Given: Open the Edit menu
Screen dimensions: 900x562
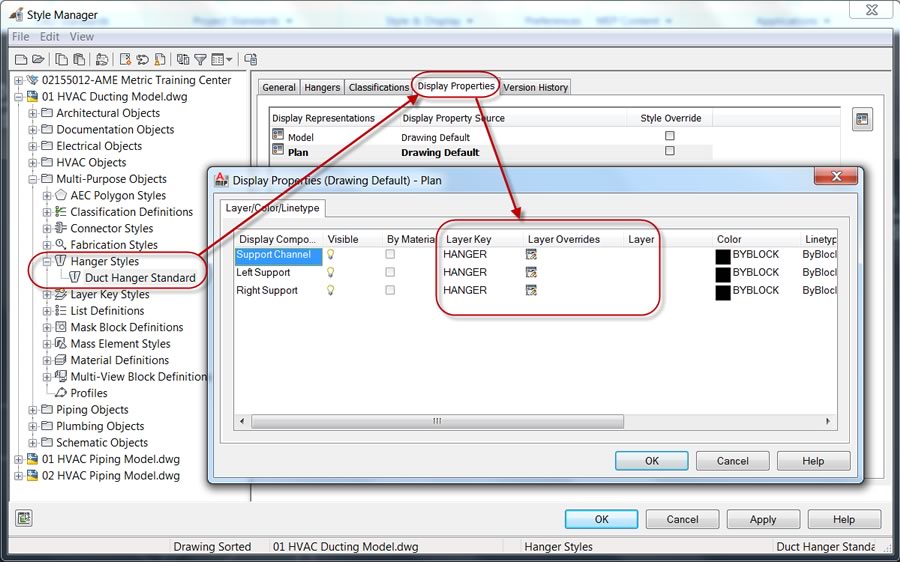Looking at the screenshot, I should 49,37.
